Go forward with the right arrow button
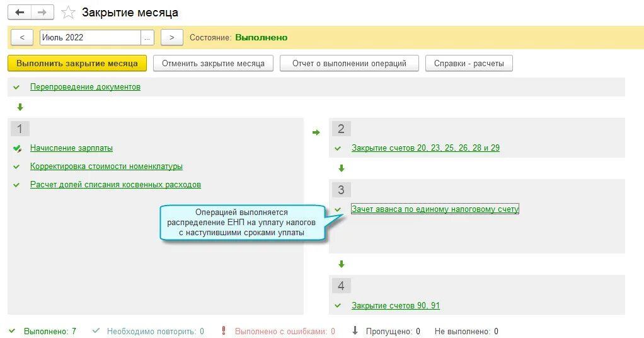 pos(42,13)
